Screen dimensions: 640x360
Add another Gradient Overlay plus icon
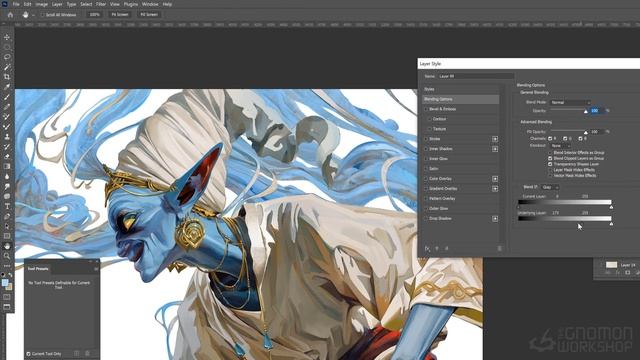click(x=495, y=189)
